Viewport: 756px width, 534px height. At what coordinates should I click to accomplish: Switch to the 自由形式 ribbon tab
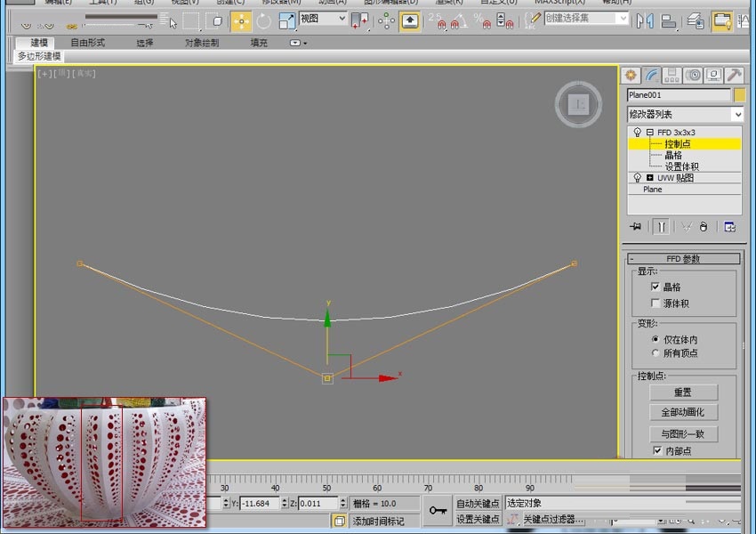(x=88, y=43)
